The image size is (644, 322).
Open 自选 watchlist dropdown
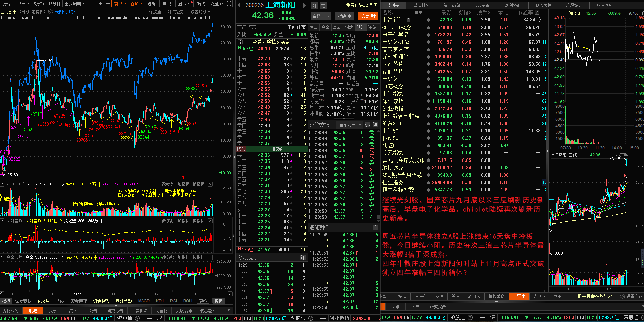tap(321, 16)
